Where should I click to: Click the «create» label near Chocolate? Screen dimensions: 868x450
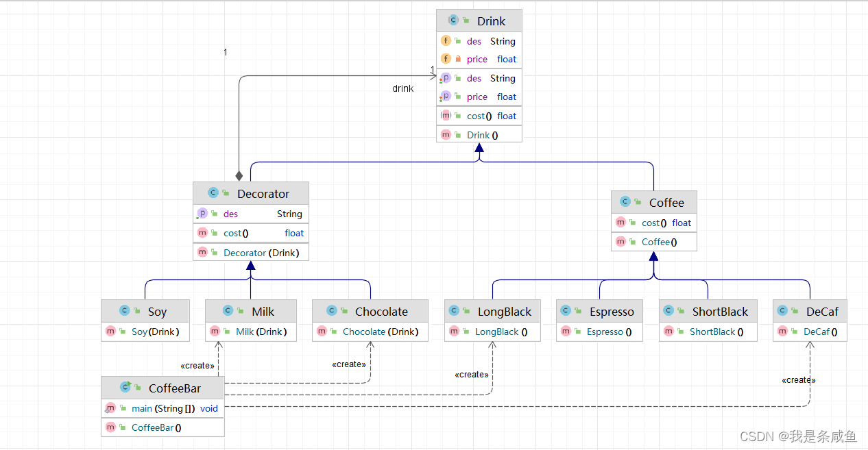click(x=349, y=364)
